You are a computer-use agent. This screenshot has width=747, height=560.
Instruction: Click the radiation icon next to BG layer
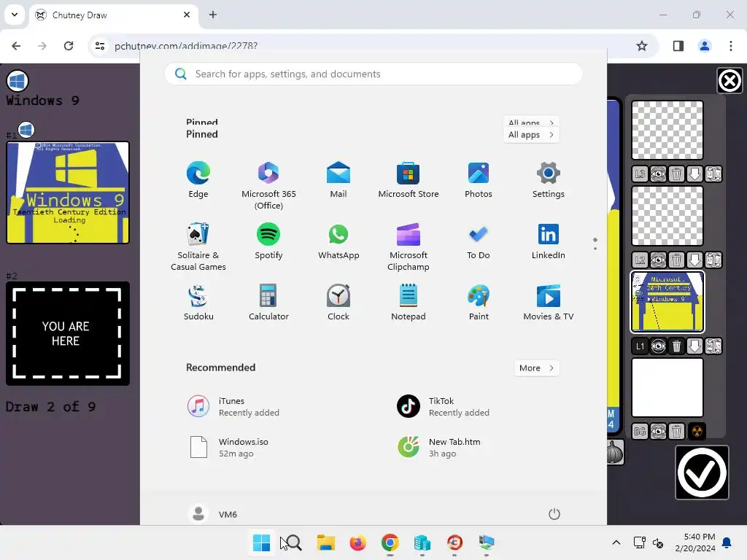pyautogui.click(x=697, y=432)
